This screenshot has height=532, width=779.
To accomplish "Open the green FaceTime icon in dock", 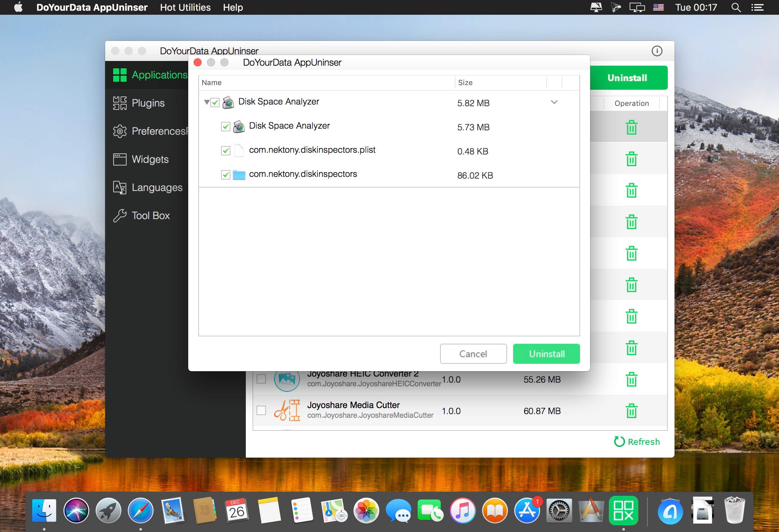I will pos(430,510).
